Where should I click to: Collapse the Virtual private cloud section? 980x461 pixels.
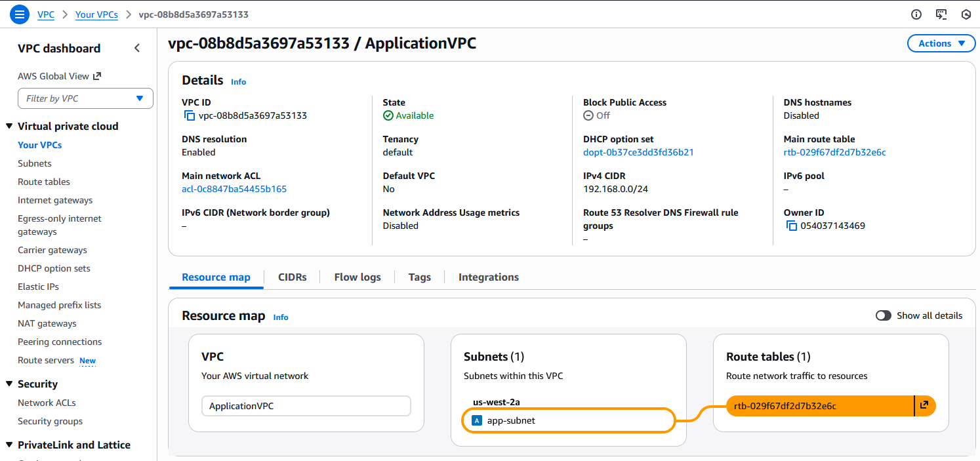click(x=9, y=126)
